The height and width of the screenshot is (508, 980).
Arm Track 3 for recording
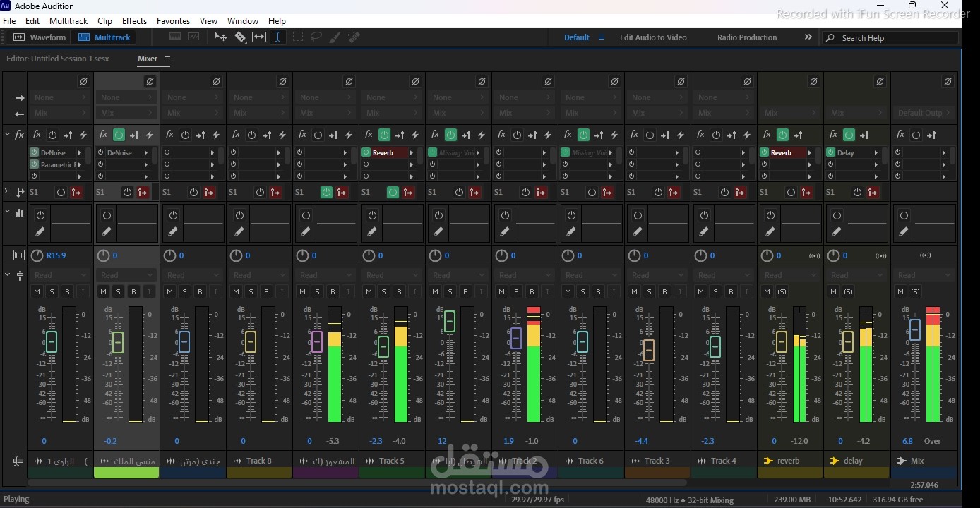[664, 291]
